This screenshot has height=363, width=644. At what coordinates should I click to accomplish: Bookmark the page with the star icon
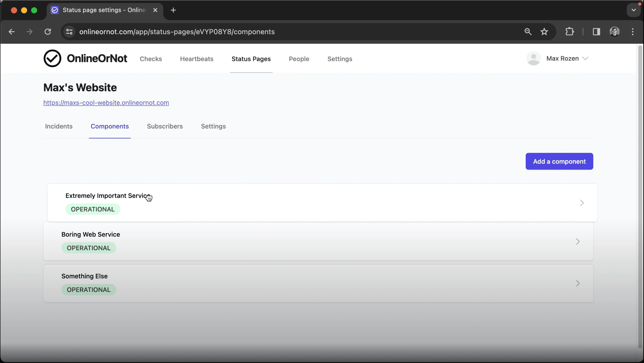point(545,31)
